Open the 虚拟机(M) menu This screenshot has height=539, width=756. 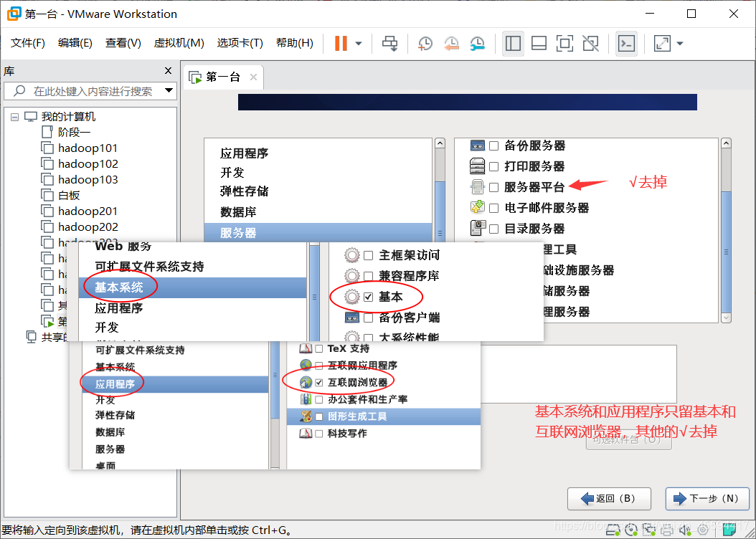click(179, 43)
